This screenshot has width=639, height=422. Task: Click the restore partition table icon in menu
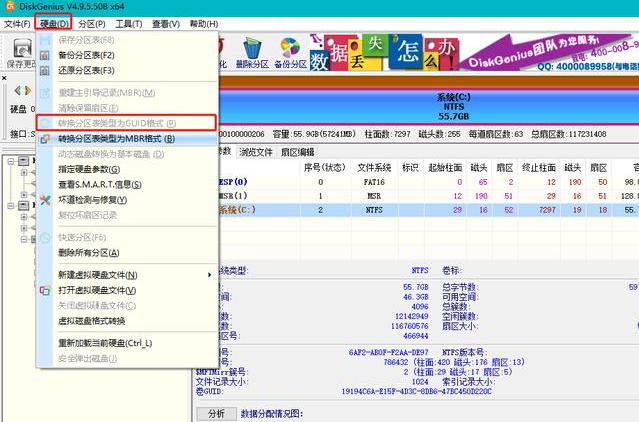45,70
